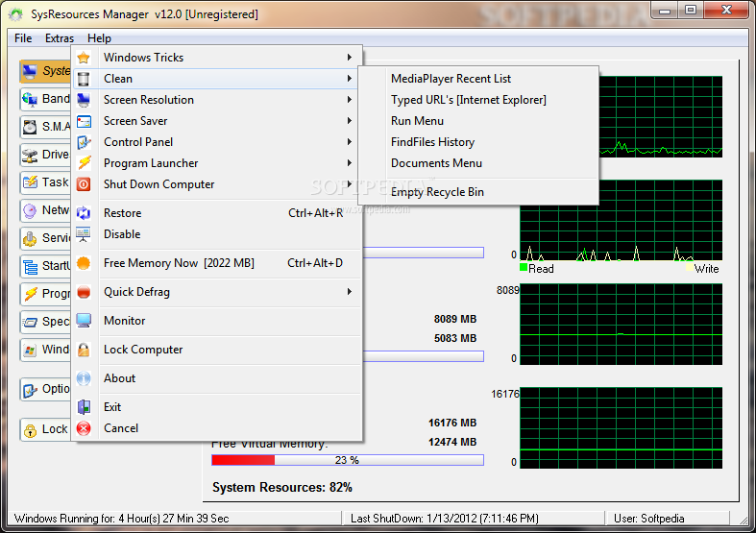The image size is (756, 533).
Task: Click the Task sidebar notepad icon
Action: point(30,182)
